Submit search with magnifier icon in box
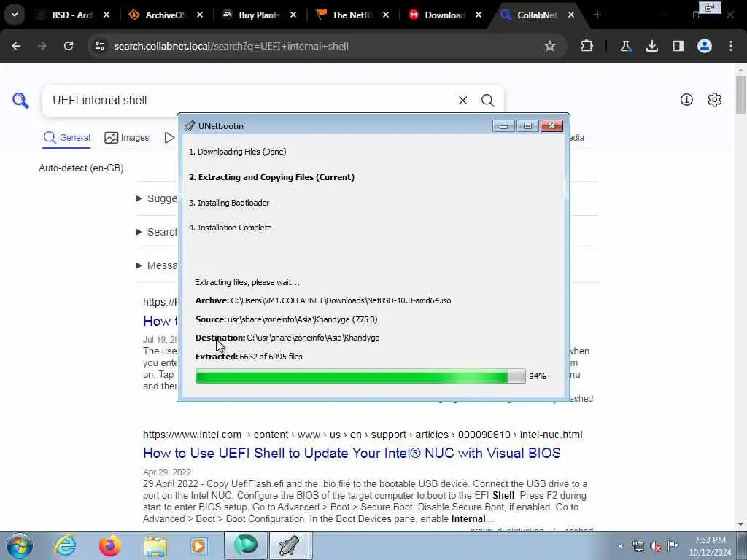The height and width of the screenshot is (560, 747). (x=487, y=101)
